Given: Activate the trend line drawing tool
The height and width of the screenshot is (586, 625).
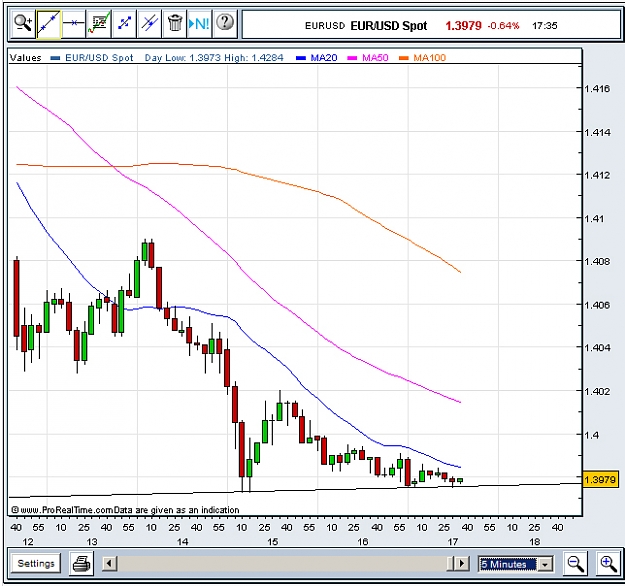Looking at the screenshot, I should coord(48,25).
